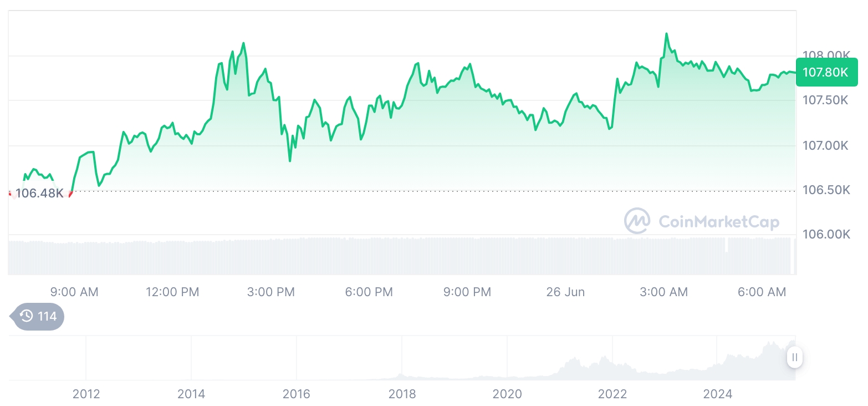Select 2024 in the overview timeline
This screenshot has height=406, width=868.
(717, 394)
